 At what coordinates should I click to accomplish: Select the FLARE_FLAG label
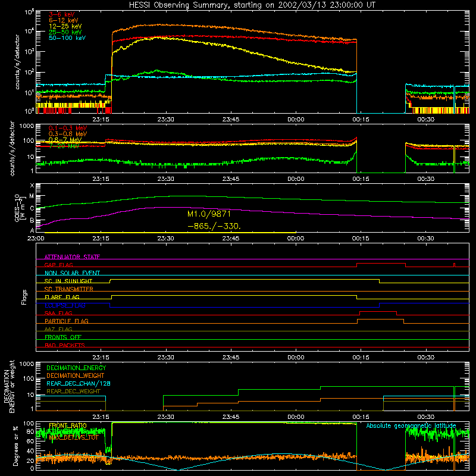point(62,297)
